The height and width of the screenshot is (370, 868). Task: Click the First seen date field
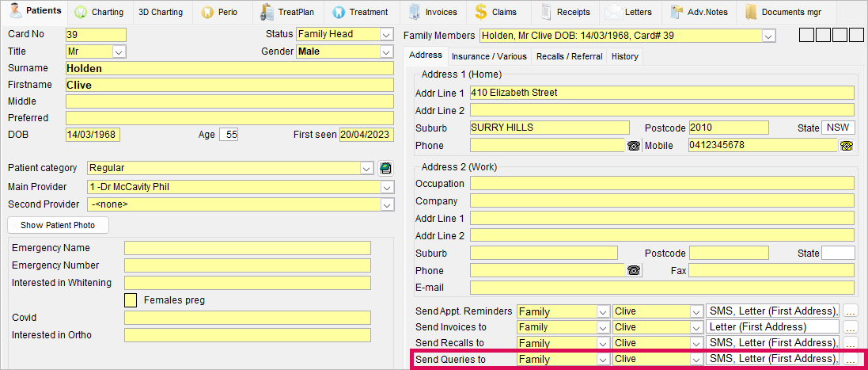click(366, 135)
